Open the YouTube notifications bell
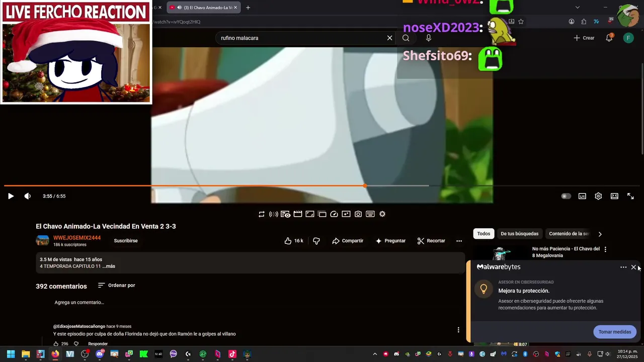Screen dimensions: 644x362 point(609,38)
